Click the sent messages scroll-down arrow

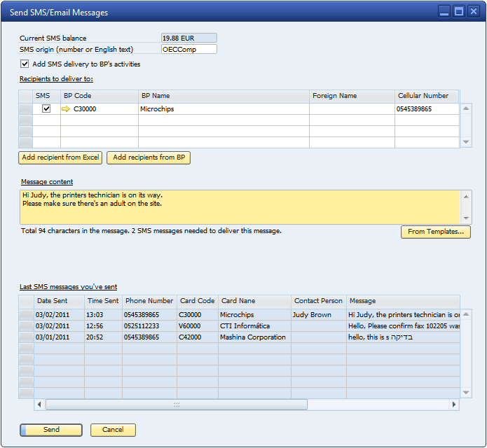click(465, 393)
